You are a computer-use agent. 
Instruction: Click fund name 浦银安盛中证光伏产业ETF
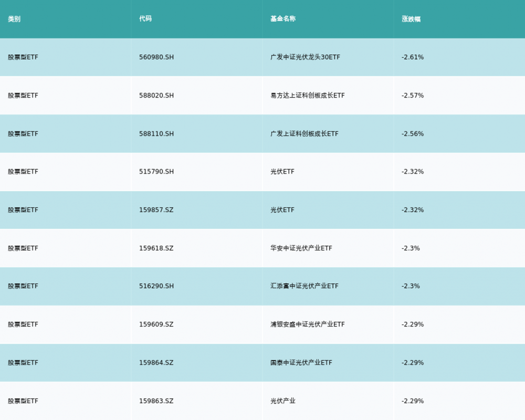point(308,324)
